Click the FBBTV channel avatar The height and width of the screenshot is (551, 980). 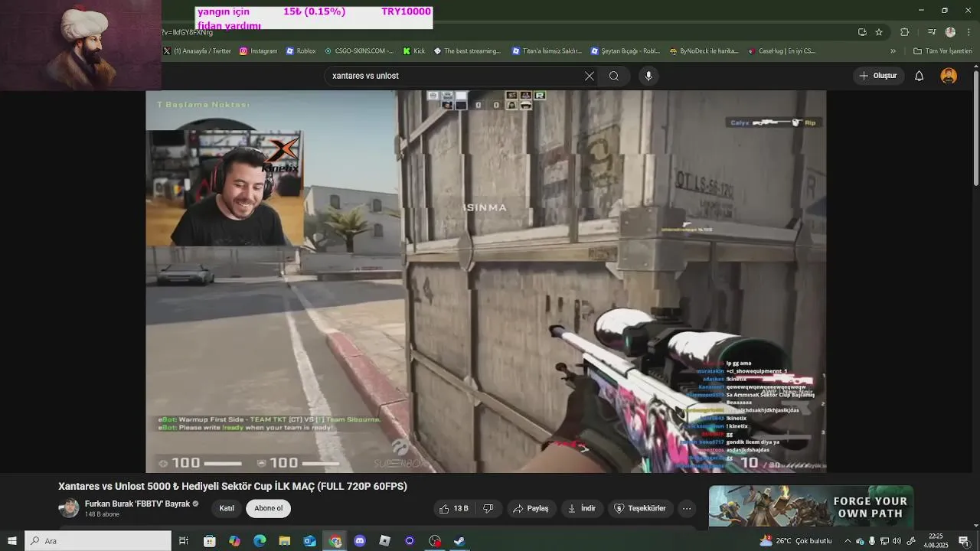pyautogui.click(x=69, y=508)
